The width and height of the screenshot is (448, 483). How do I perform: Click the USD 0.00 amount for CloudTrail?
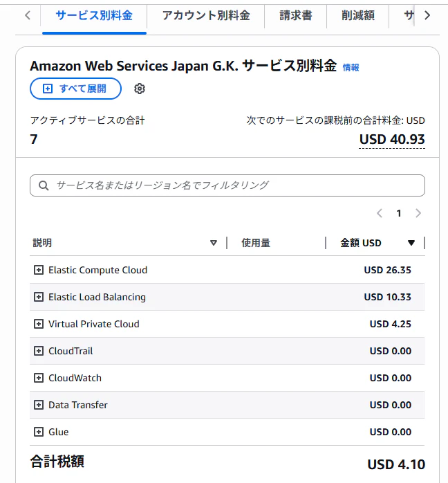(390, 351)
